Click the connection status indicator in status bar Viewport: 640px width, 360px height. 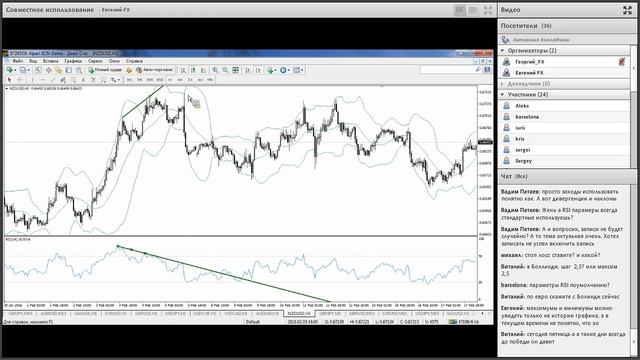465,322
